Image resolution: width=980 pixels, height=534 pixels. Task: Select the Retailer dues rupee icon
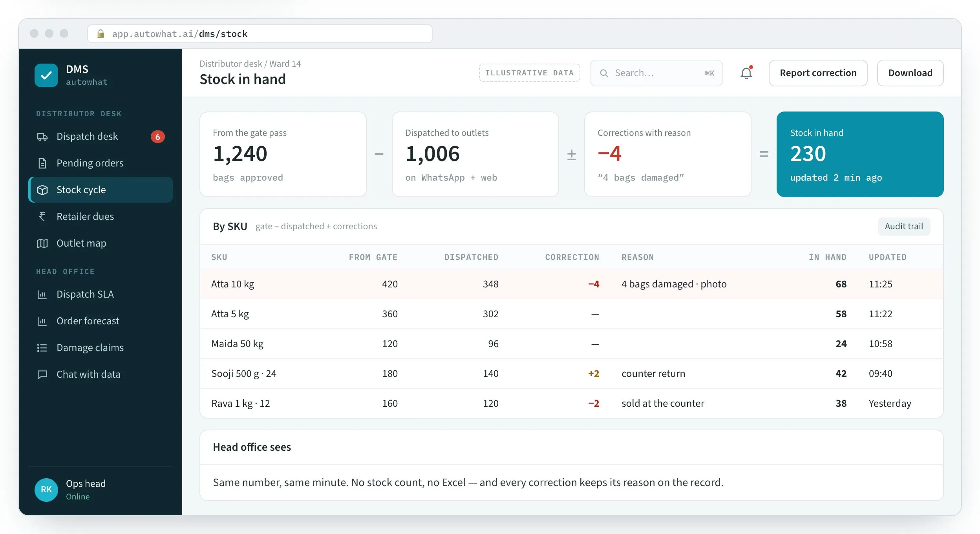coord(42,216)
